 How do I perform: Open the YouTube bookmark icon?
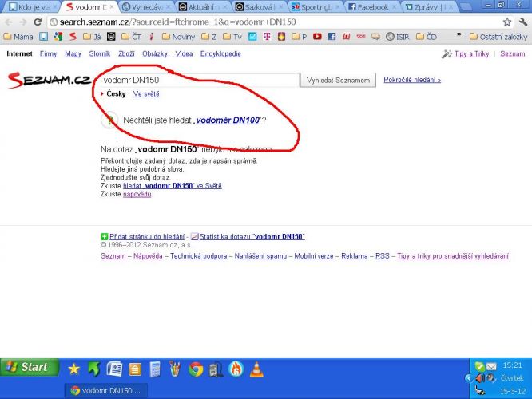coord(317,36)
